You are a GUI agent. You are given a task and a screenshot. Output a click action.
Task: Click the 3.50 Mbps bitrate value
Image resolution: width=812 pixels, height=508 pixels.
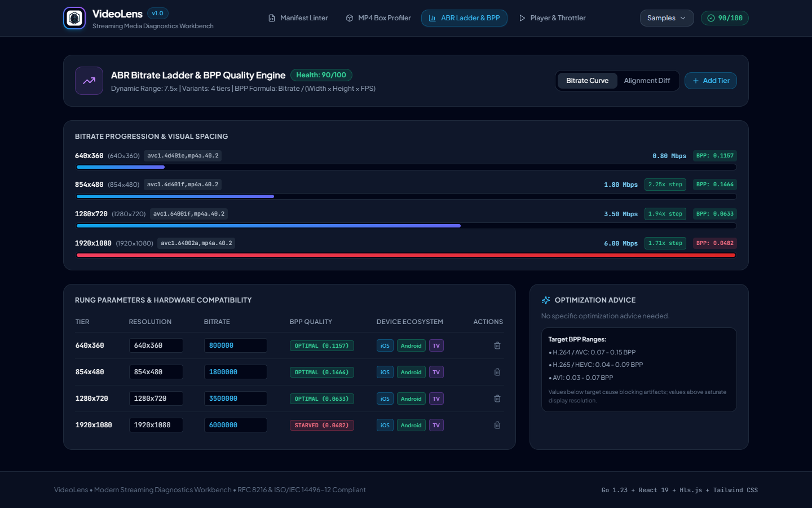(x=621, y=214)
